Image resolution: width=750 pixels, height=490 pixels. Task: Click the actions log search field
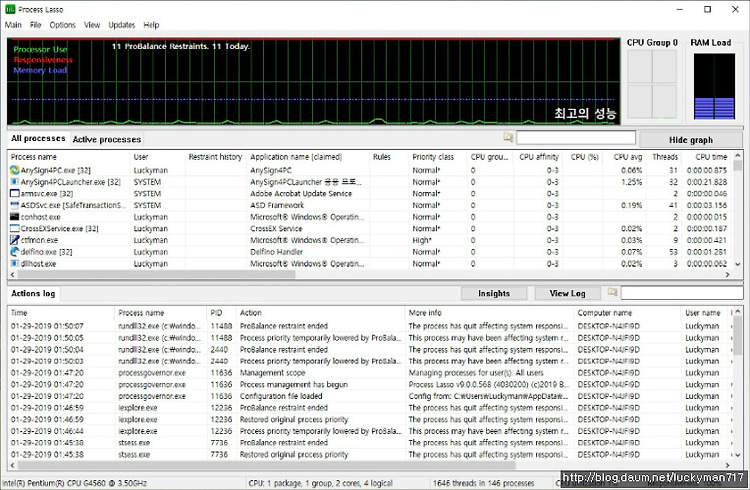(x=681, y=293)
